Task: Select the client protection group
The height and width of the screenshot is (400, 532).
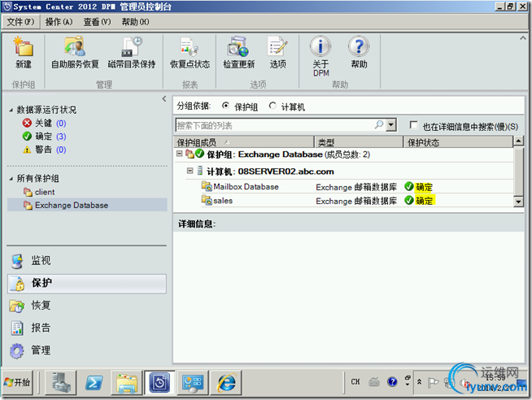Action: [45, 192]
